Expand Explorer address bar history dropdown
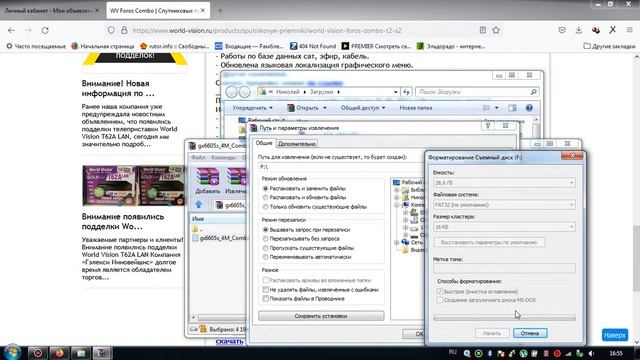 (395, 92)
